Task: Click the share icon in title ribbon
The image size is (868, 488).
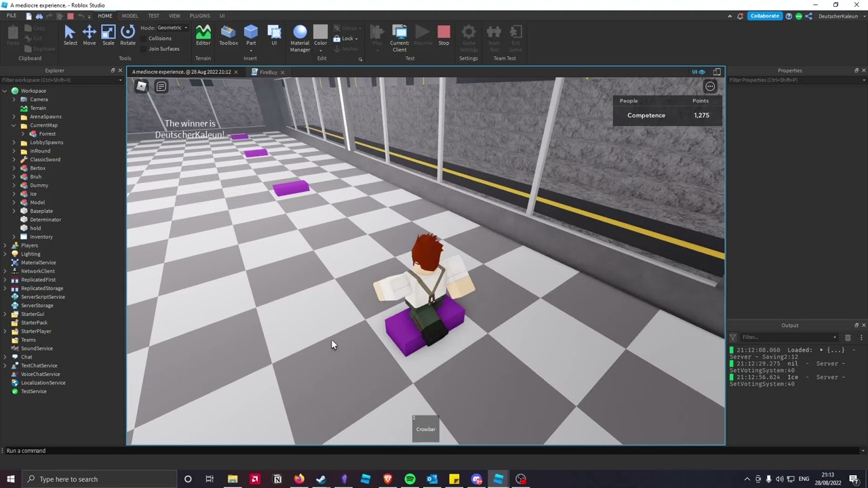Action: coord(809,16)
